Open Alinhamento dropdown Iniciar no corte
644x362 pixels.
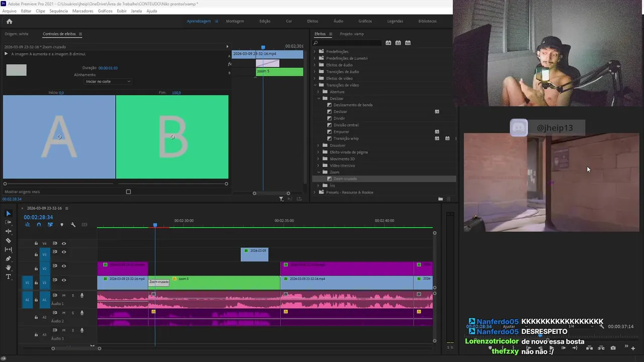point(108,81)
